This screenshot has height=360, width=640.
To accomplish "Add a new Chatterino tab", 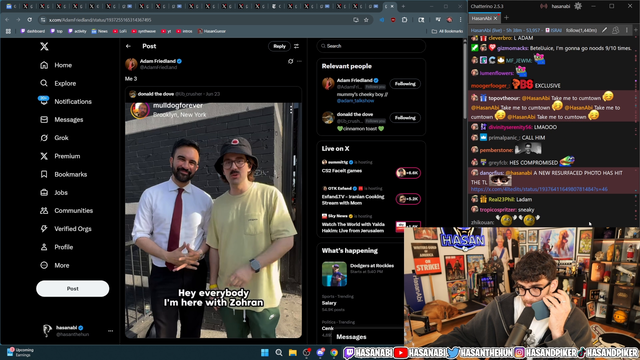I will click(506, 18).
